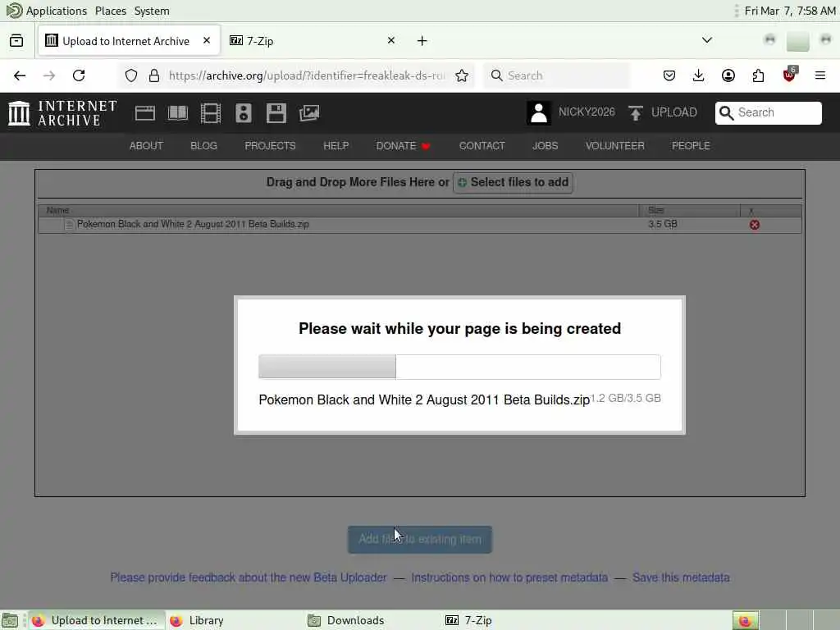Open the Audio speaker icon
840x630 pixels.
click(x=243, y=113)
